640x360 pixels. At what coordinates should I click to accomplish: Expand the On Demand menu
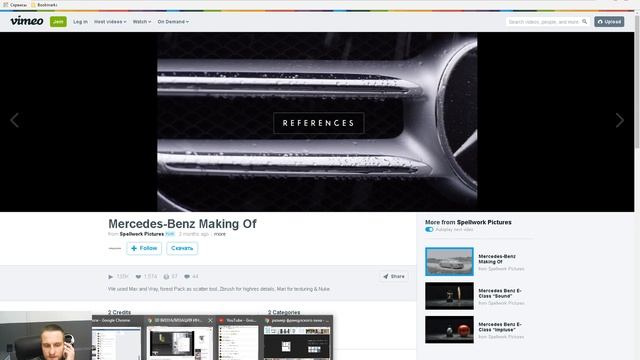173,22
